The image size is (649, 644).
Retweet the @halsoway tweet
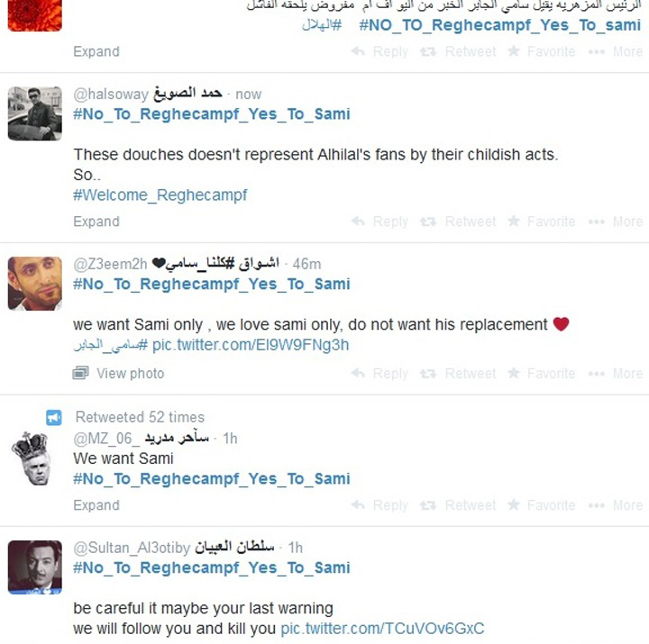(x=457, y=222)
